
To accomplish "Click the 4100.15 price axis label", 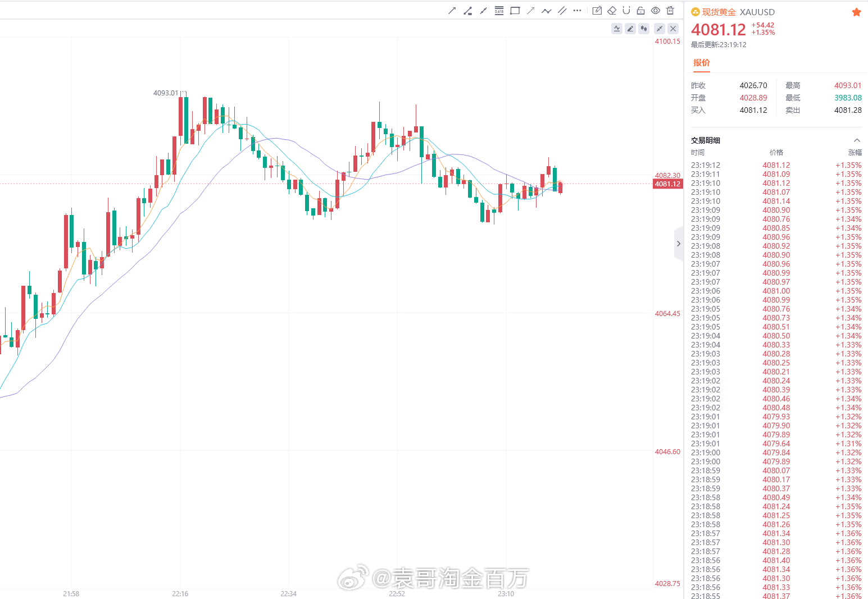I will tap(667, 42).
